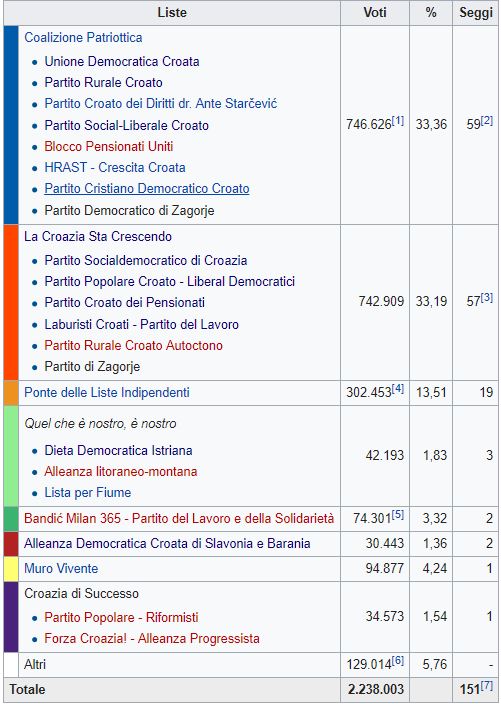Click the Seggi column header
501x704 pixels.
click(x=476, y=13)
